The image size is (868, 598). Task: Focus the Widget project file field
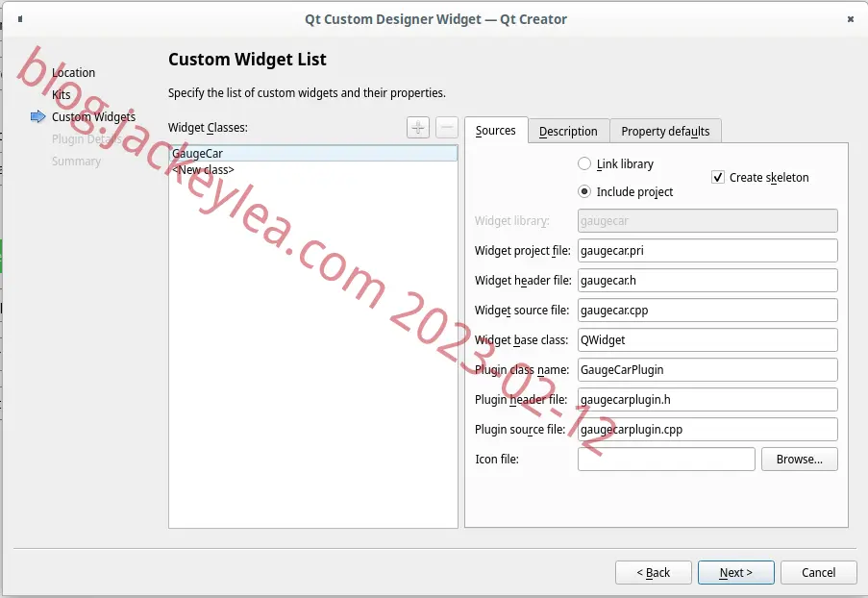(707, 250)
